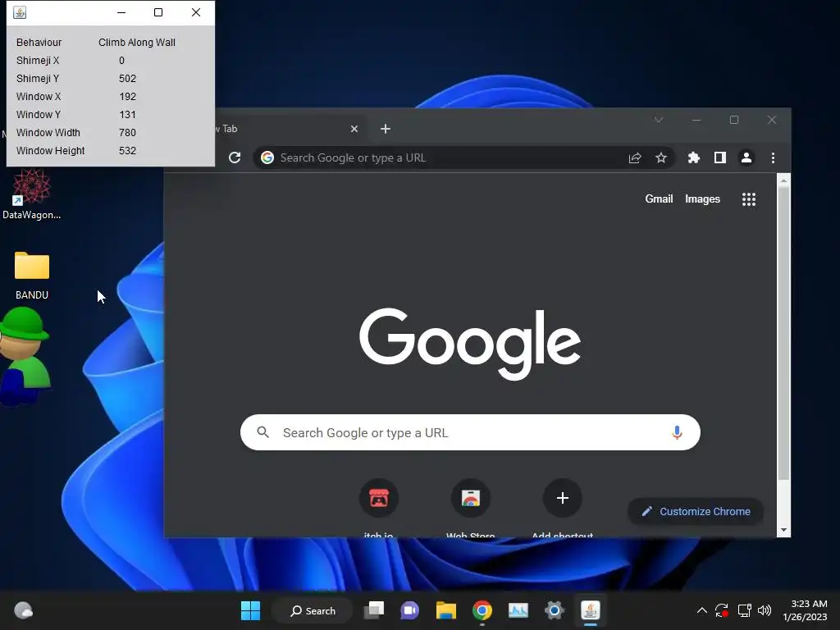Toggle Chrome side panel icon
The width and height of the screenshot is (840, 630).
(x=720, y=157)
